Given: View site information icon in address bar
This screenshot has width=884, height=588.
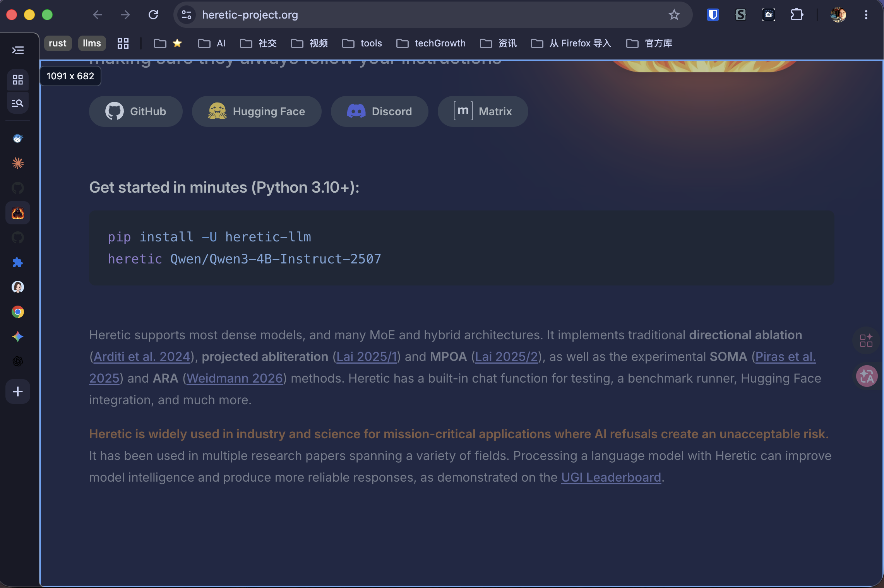Looking at the screenshot, I should tap(187, 15).
